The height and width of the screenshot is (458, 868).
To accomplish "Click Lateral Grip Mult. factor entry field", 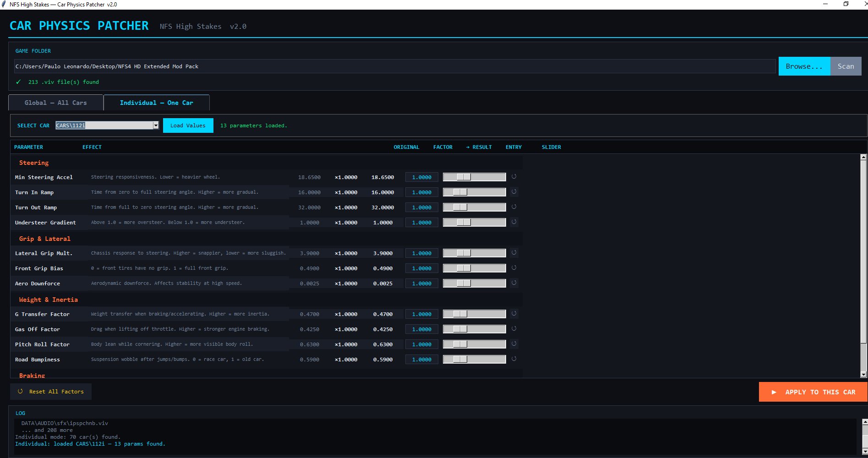I will (x=421, y=253).
